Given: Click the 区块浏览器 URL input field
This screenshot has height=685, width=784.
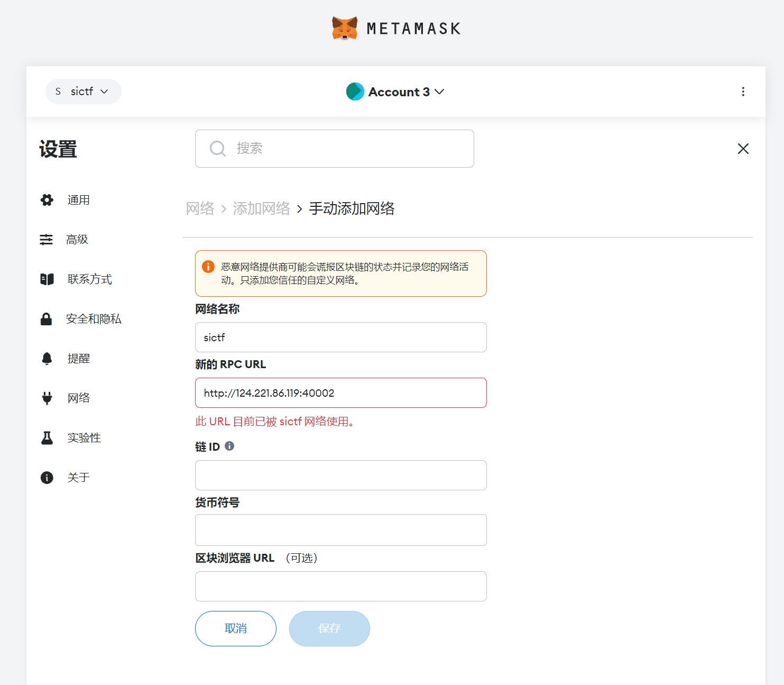Looking at the screenshot, I should tap(341, 586).
